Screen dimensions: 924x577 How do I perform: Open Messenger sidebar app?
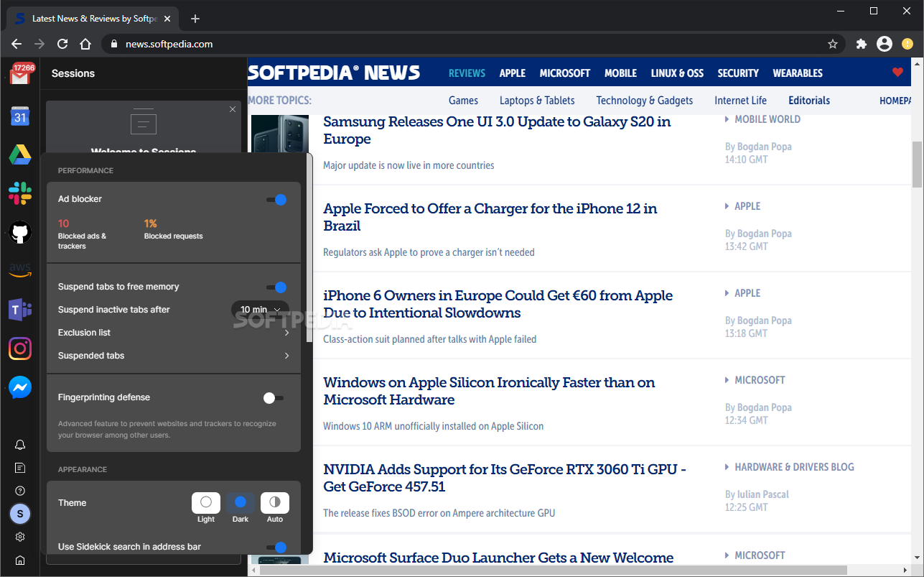pyautogui.click(x=20, y=387)
